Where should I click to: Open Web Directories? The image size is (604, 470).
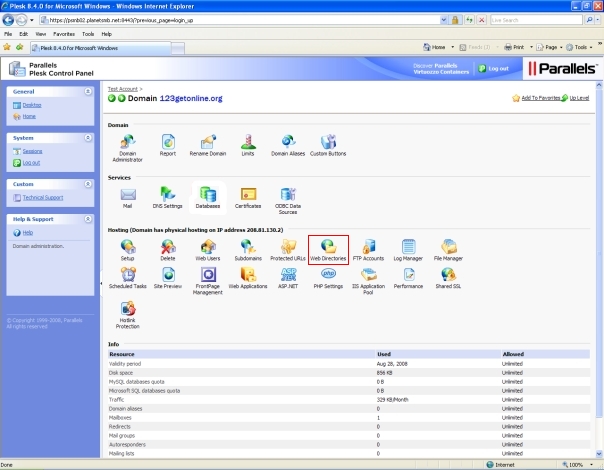pos(328,250)
